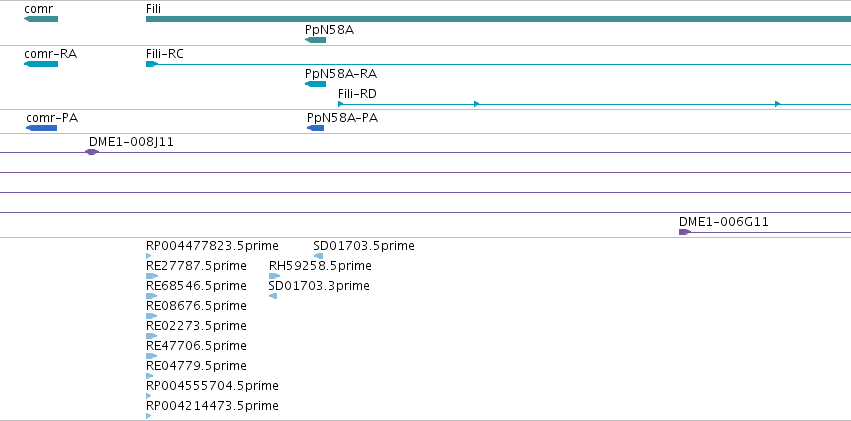This screenshot has width=851, height=421.
Task: Click the Fili-RC transcript start block
Action: point(151,64)
